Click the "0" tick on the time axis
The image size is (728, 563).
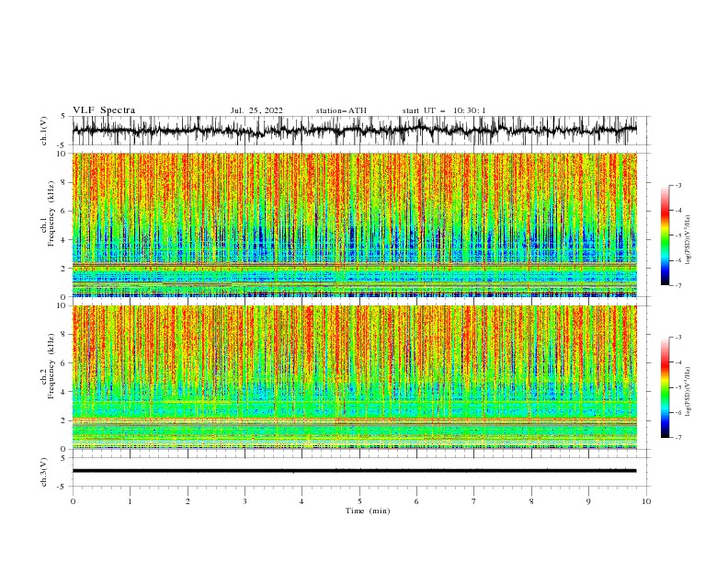73,501
